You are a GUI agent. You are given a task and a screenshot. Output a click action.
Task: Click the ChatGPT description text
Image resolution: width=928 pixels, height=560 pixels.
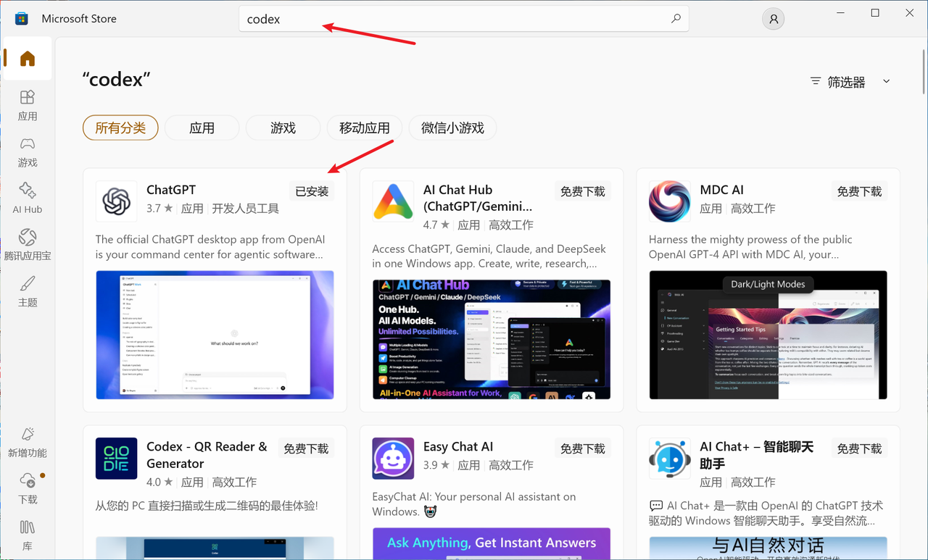[x=210, y=247]
